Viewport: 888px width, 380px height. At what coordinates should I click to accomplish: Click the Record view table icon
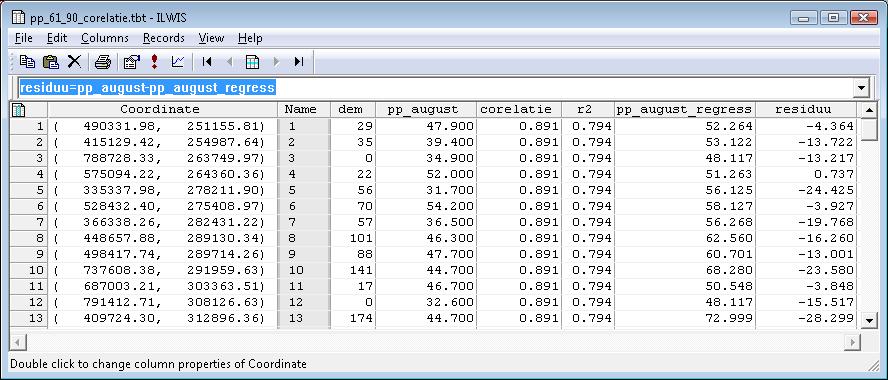pyautogui.click(x=253, y=62)
